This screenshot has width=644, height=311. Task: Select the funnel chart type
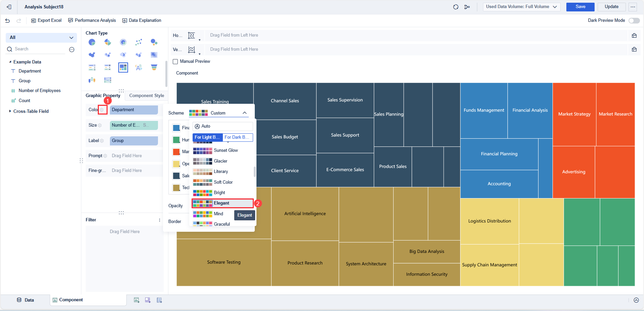pyautogui.click(x=154, y=68)
